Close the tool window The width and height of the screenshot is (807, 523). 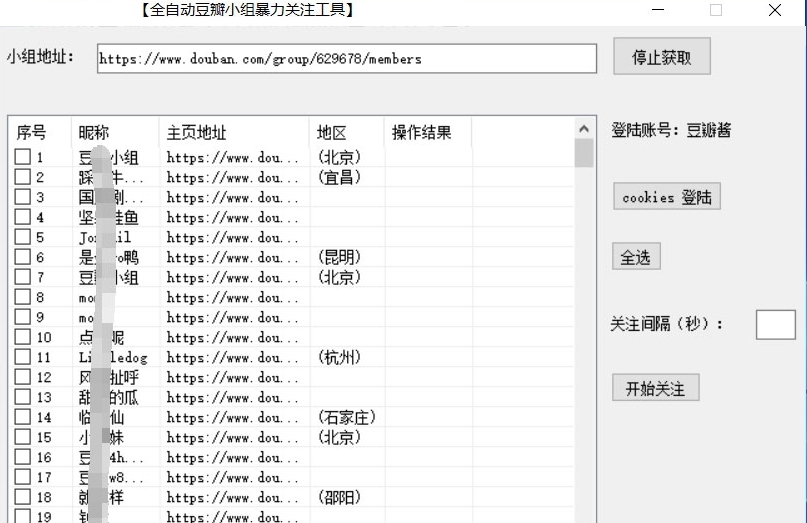(x=775, y=10)
